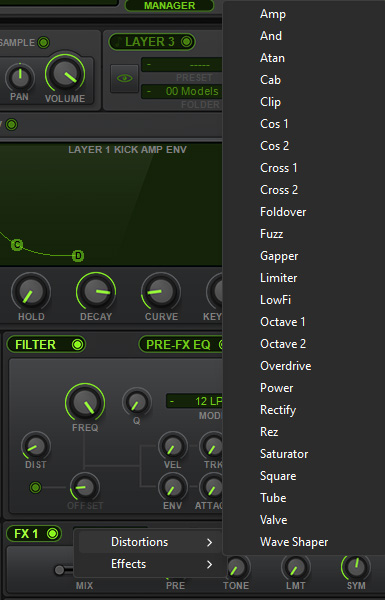Toggle the LAYER 3 power button
Image resolution: width=385 pixels, height=600 pixels.
coord(186,41)
